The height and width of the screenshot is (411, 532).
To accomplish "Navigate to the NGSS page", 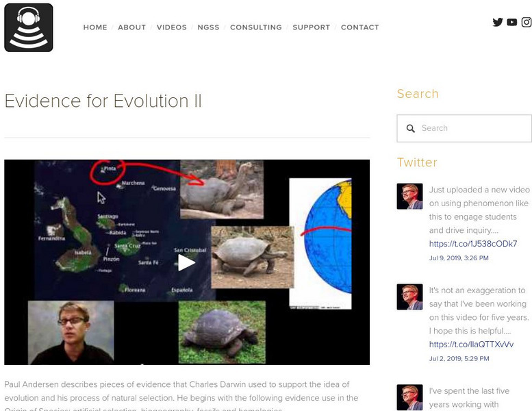I will pyautogui.click(x=208, y=27).
